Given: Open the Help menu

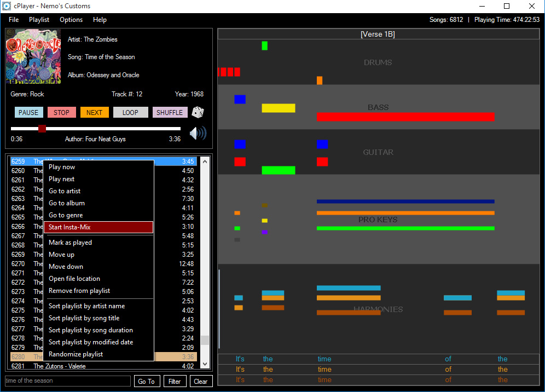Looking at the screenshot, I should (x=100, y=20).
